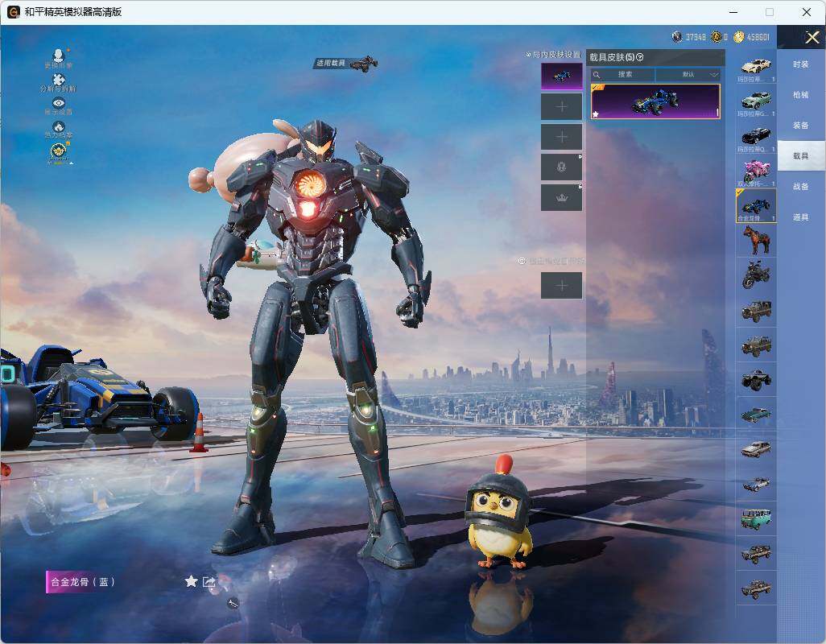Click the plus slot below the kart slot

point(562,107)
